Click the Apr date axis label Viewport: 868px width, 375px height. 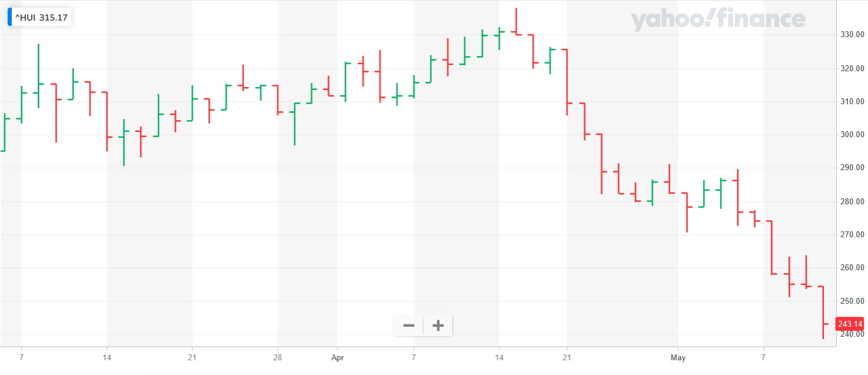(338, 357)
